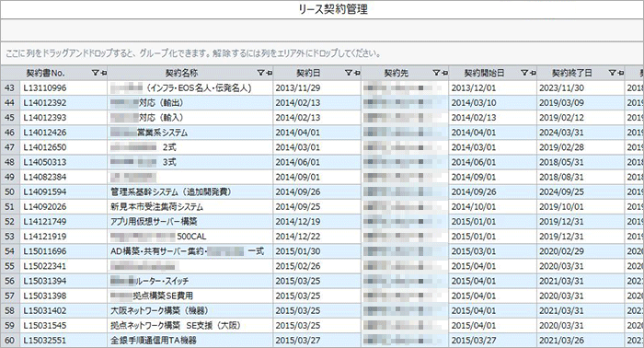Sort by 契約先 column header
The width and height of the screenshot is (644, 348).
[397, 73]
